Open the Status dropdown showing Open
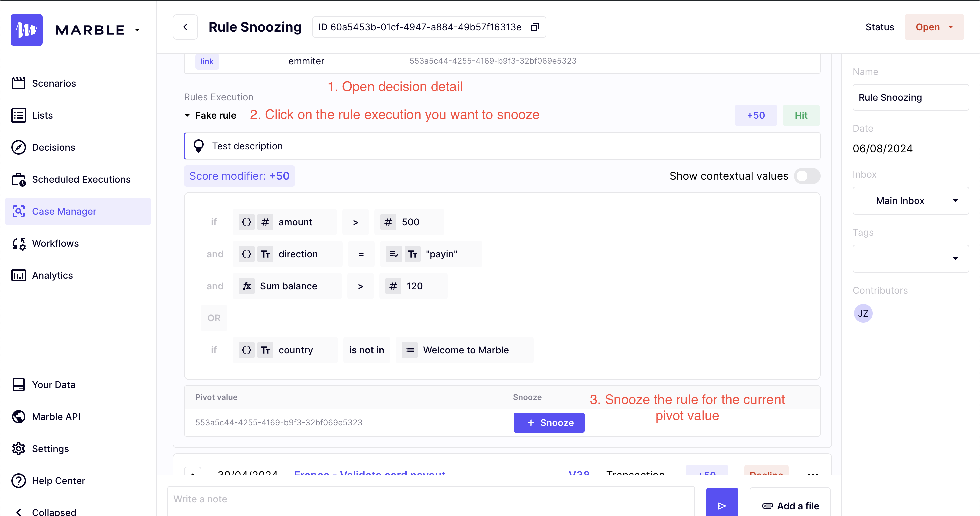The width and height of the screenshot is (980, 516). pos(934,27)
